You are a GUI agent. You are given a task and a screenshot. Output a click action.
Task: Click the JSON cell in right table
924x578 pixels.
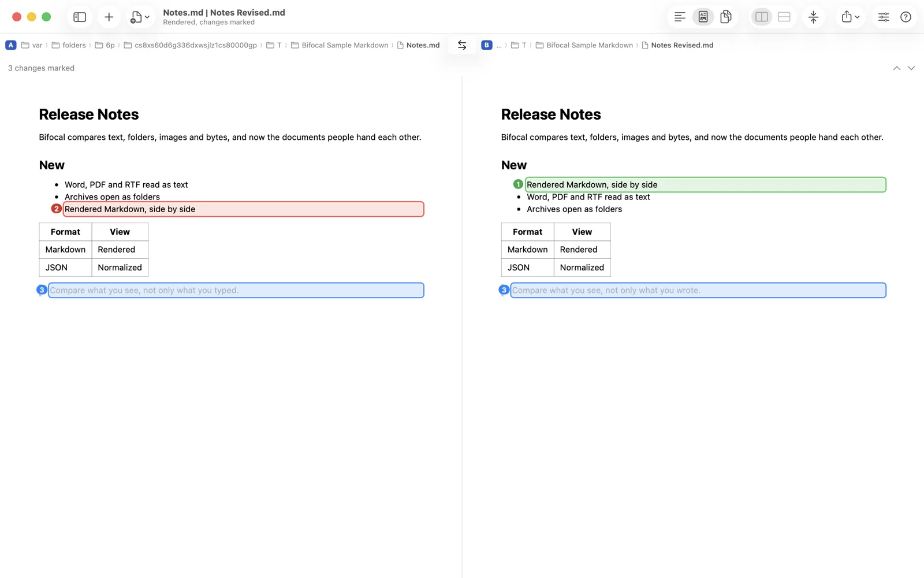(x=527, y=268)
